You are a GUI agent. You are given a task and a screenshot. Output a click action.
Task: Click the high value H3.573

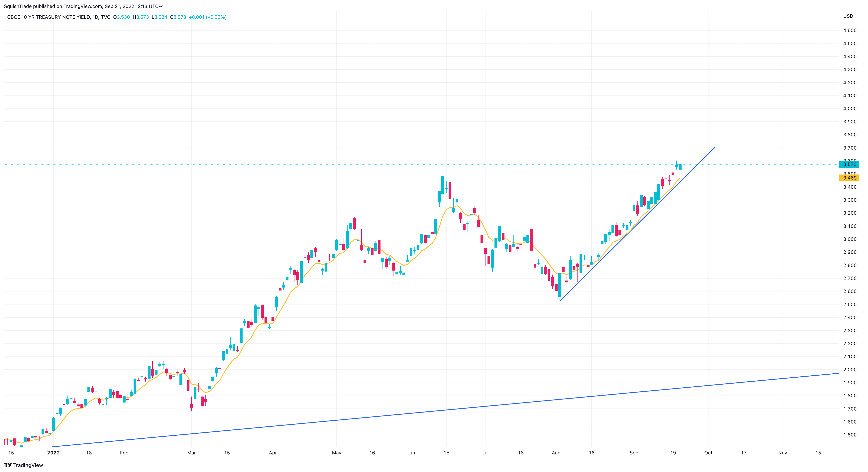pos(141,17)
